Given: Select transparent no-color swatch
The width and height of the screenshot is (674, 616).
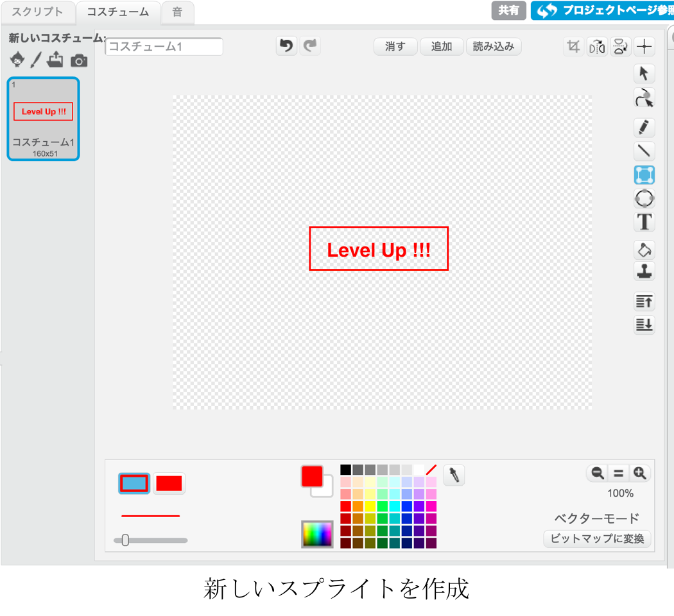Looking at the screenshot, I should click(431, 470).
